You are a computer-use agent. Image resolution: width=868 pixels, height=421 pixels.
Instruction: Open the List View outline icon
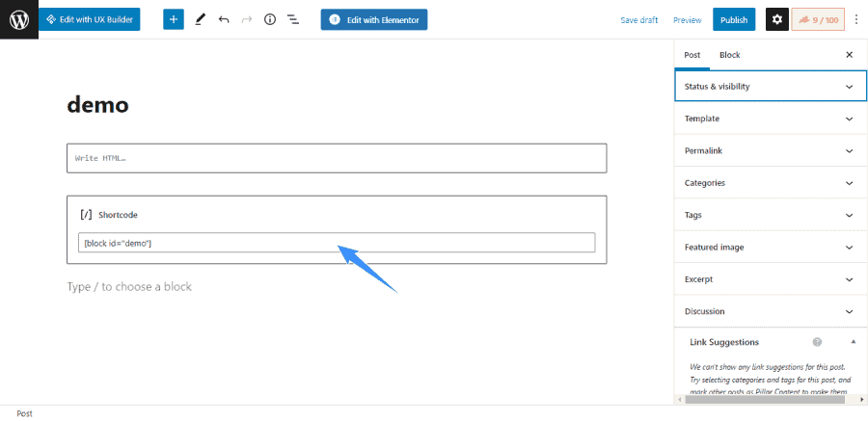point(293,19)
